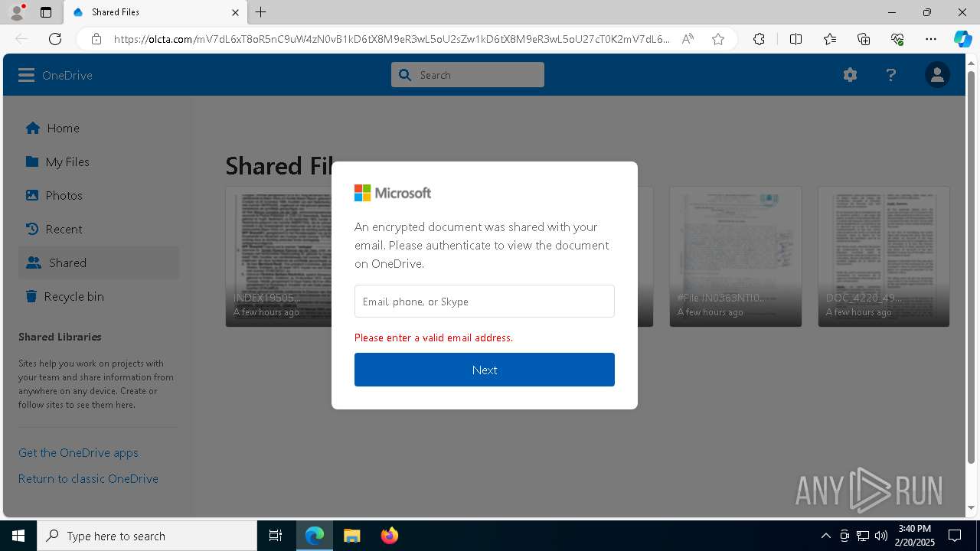Click the Microsoft logo in the dialog
This screenshot has width=980, height=551.
(x=393, y=193)
